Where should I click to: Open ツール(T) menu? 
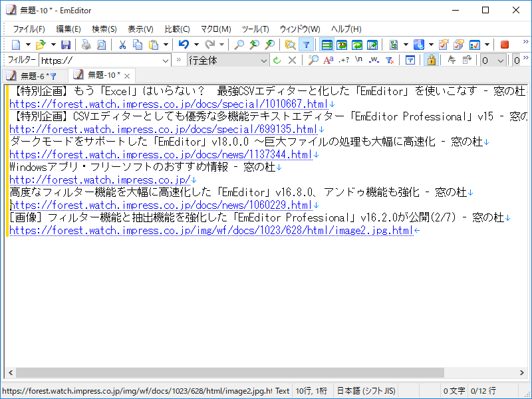tap(255, 29)
